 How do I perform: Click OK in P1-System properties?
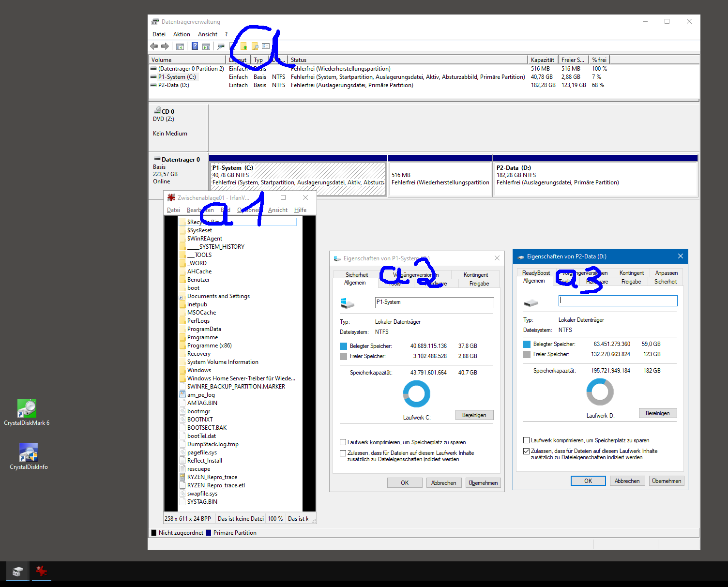pyautogui.click(x=405, y=483)
